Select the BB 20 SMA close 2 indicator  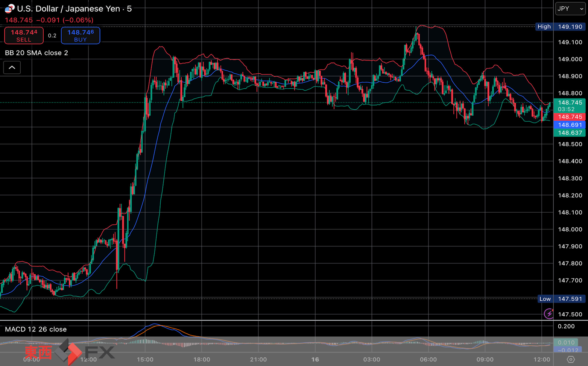tap(36, 53)
